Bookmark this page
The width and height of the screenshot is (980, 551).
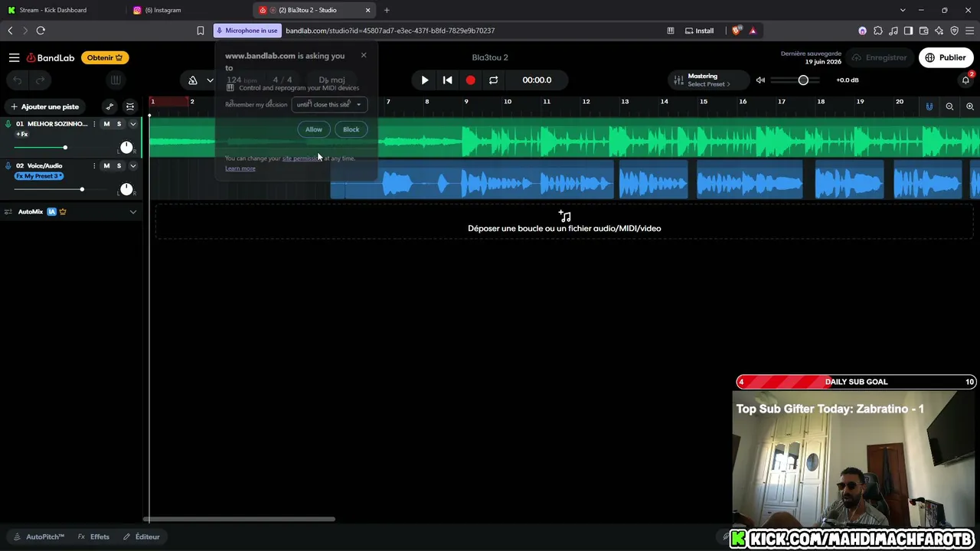[x=201, y=31]
